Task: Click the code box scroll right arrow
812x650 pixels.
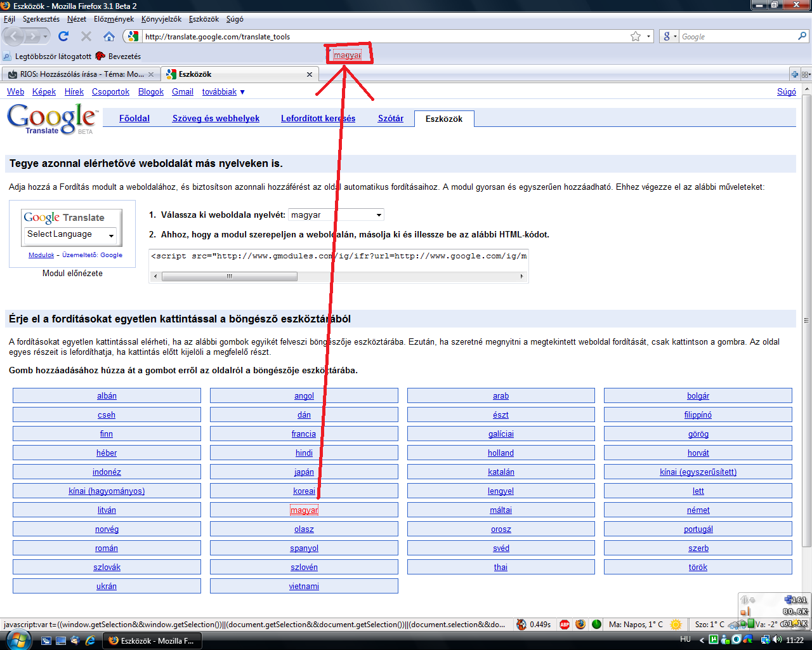Action: point(522,277)
